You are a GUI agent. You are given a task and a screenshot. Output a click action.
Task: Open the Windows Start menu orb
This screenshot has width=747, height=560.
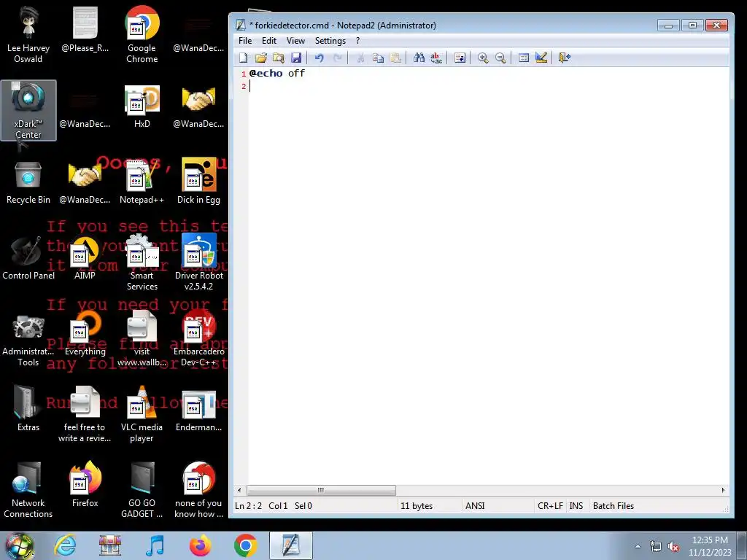[x=20, y=546]
